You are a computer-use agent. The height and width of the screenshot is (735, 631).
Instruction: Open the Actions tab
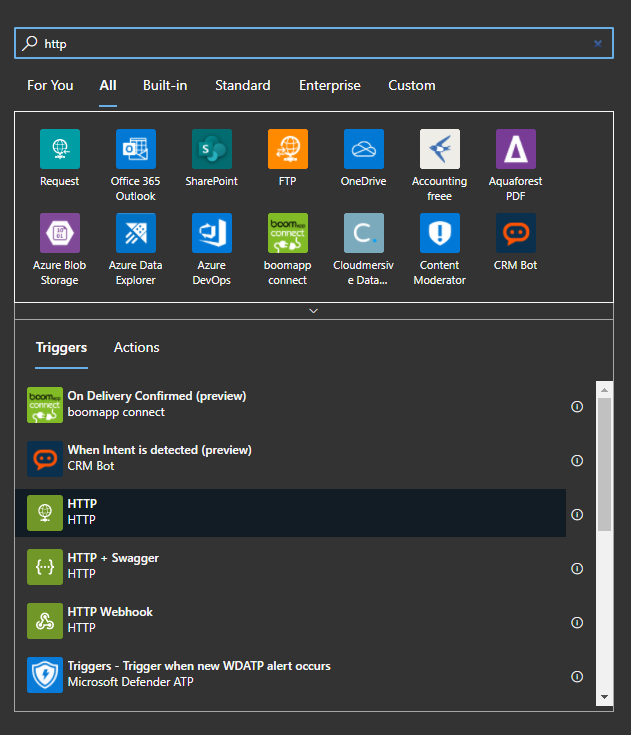click(136, 347)
